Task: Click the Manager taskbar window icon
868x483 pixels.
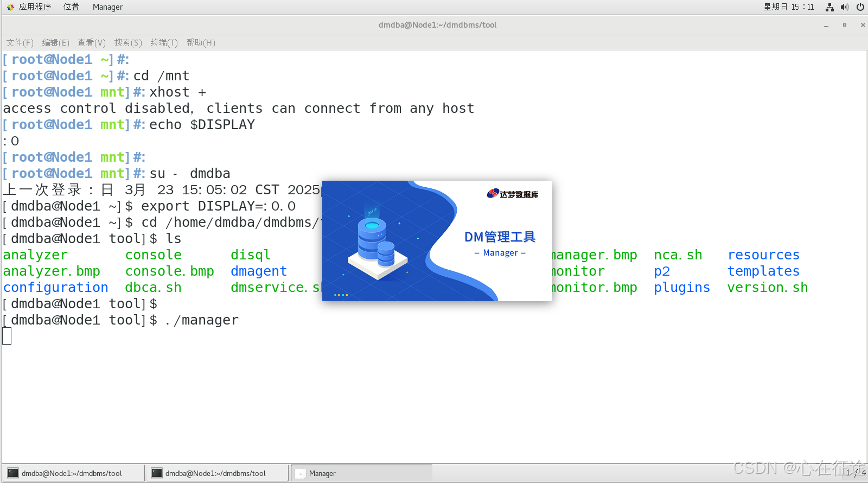Action: point(300,473)
